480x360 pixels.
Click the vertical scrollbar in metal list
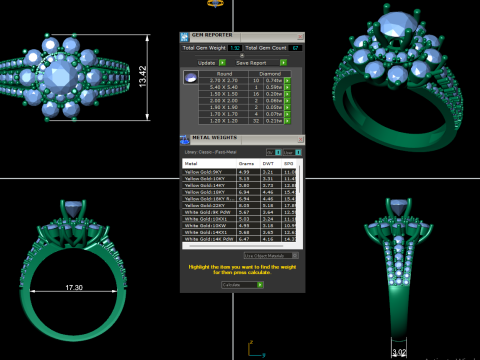tap(299, 179)
